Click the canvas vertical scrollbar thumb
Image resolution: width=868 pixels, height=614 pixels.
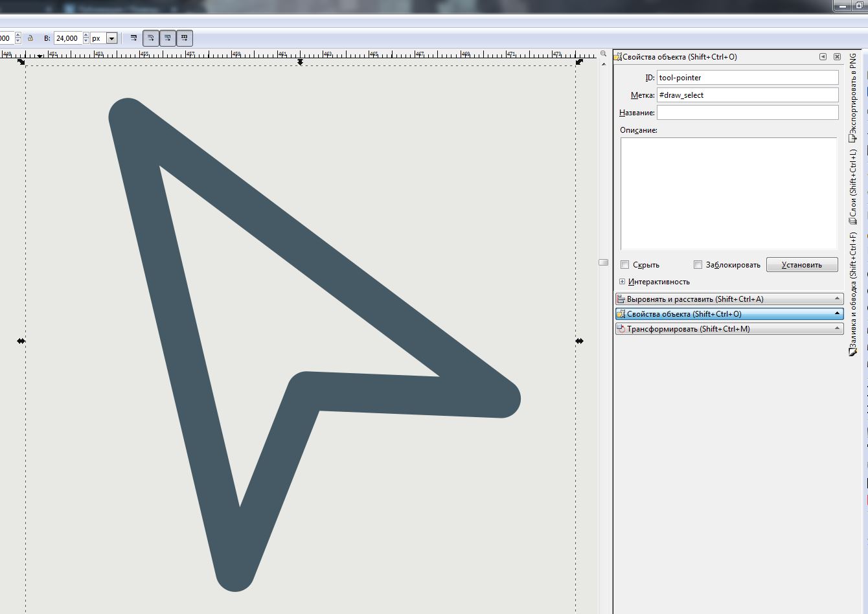point(604,262)
